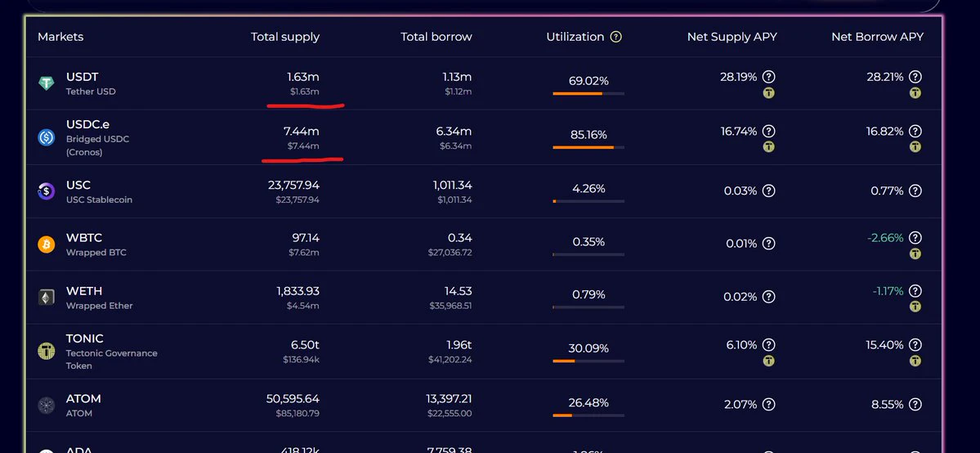
Task: Open help icon beside WETH -1.17% borrow APY
Action: [x=915, y=291]
